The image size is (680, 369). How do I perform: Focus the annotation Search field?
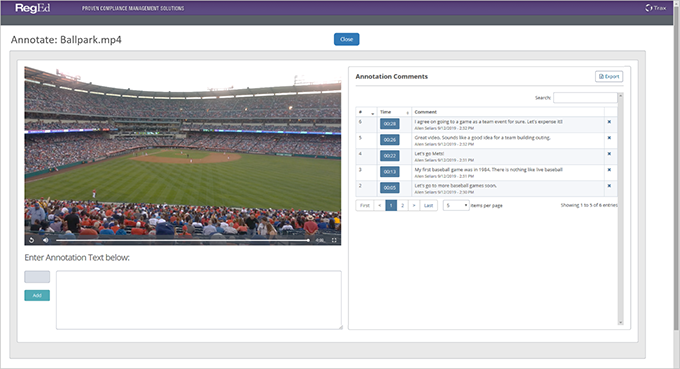click(585, 98)
